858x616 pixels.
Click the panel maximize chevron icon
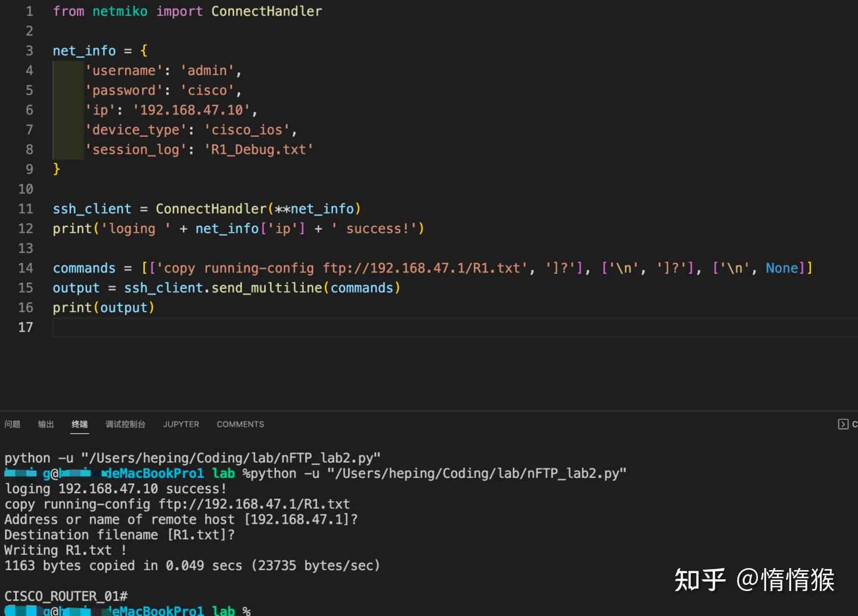point(844,424)
